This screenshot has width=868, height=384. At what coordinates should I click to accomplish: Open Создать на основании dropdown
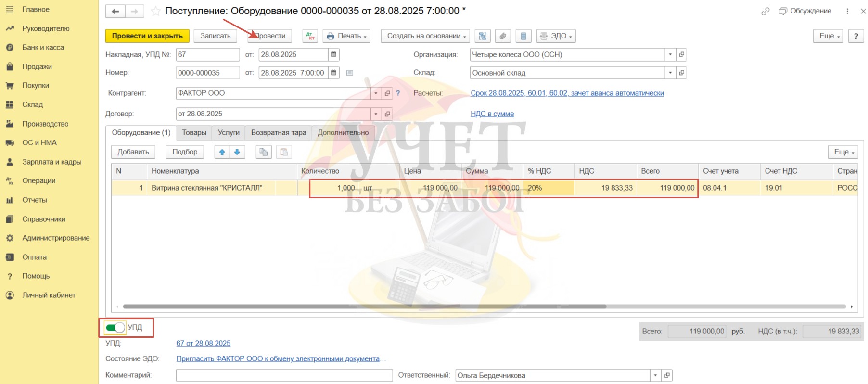(x=426, y=36)
